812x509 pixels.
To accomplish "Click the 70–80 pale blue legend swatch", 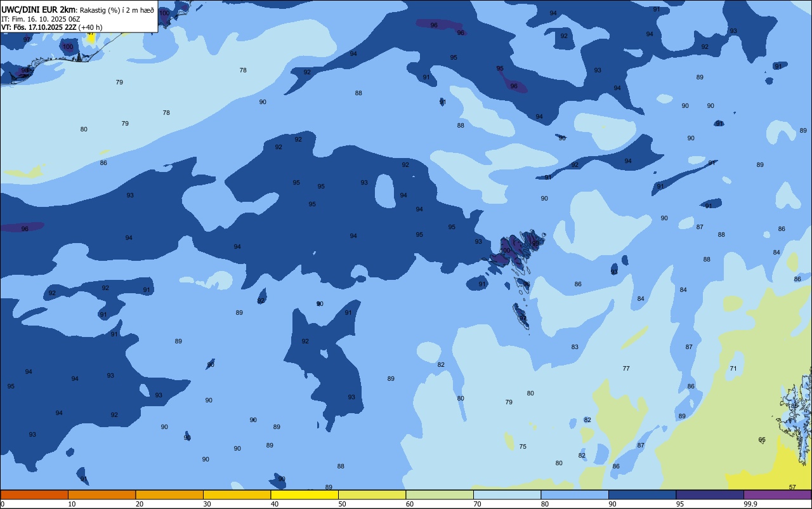I will point(507,494).
